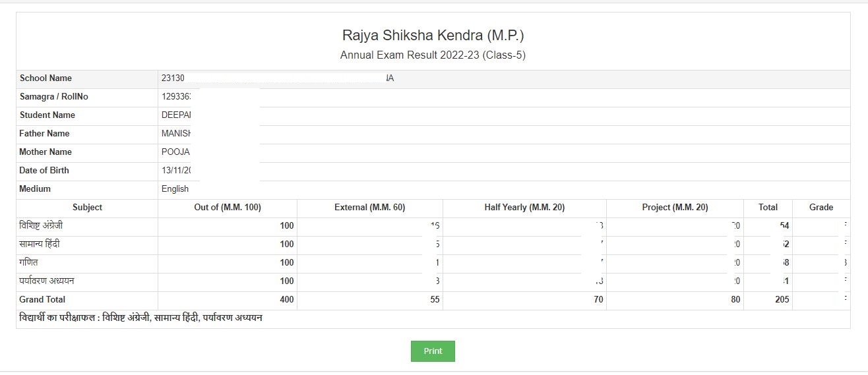This screenshot has width=868, height=375.
Task: Select the Mother Name label
Action: point(46,152)
